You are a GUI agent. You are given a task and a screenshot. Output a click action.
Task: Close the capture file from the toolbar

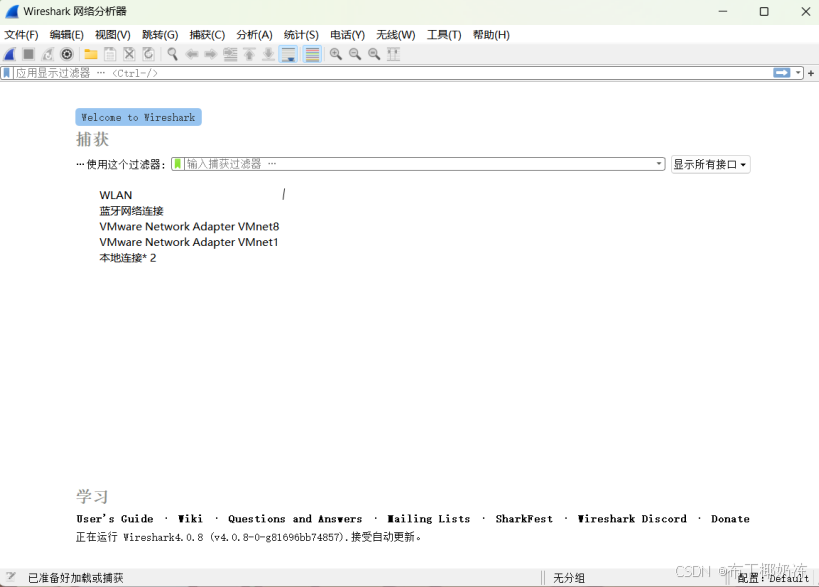point(129,54)
